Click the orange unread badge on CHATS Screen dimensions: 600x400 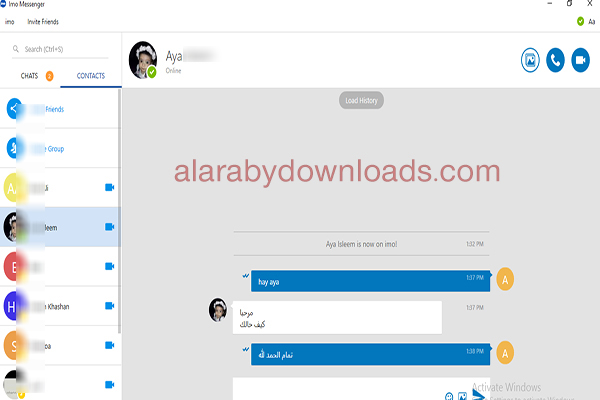pyautogui.click(x=49, y=76)
